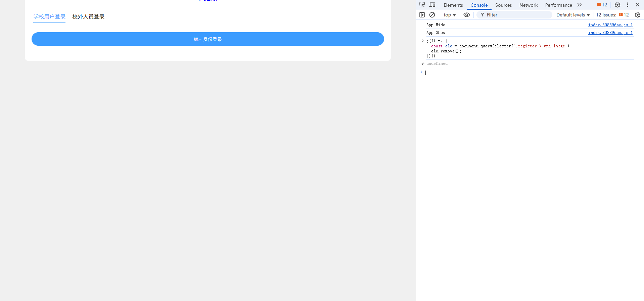Close the DevTools panel
This screenshot has width=644, height=301.
tap(637, 5)
